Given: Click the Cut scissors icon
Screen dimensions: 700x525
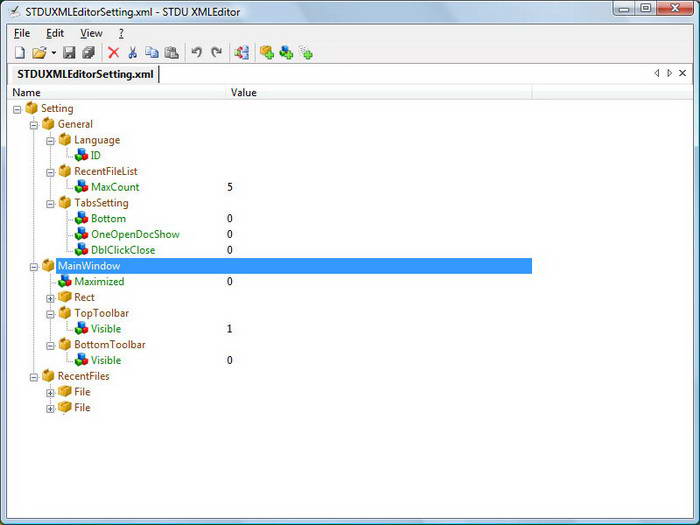Looking at the screenshot, I should (x=133, y=53).
